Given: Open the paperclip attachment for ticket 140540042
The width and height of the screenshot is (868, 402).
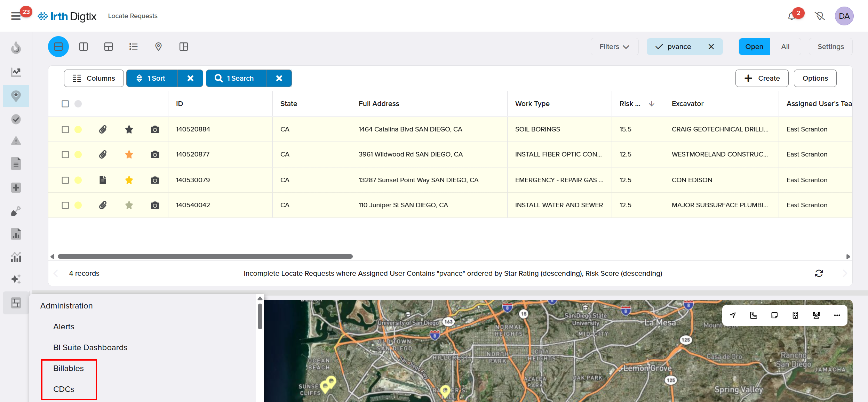Looking at the screenshot, I should pyautogui.click(x=103, y=205).
